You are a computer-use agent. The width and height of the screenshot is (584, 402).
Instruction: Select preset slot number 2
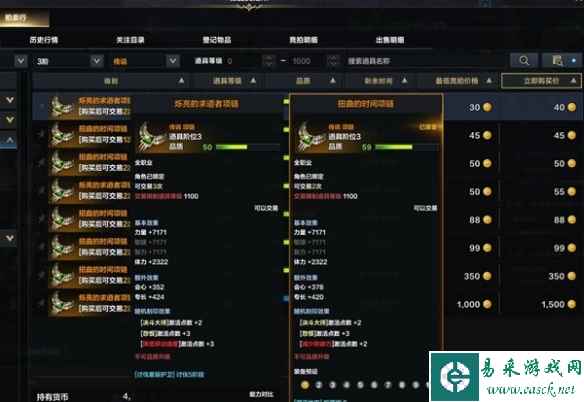pyautogui.click(x=318, y=385)
